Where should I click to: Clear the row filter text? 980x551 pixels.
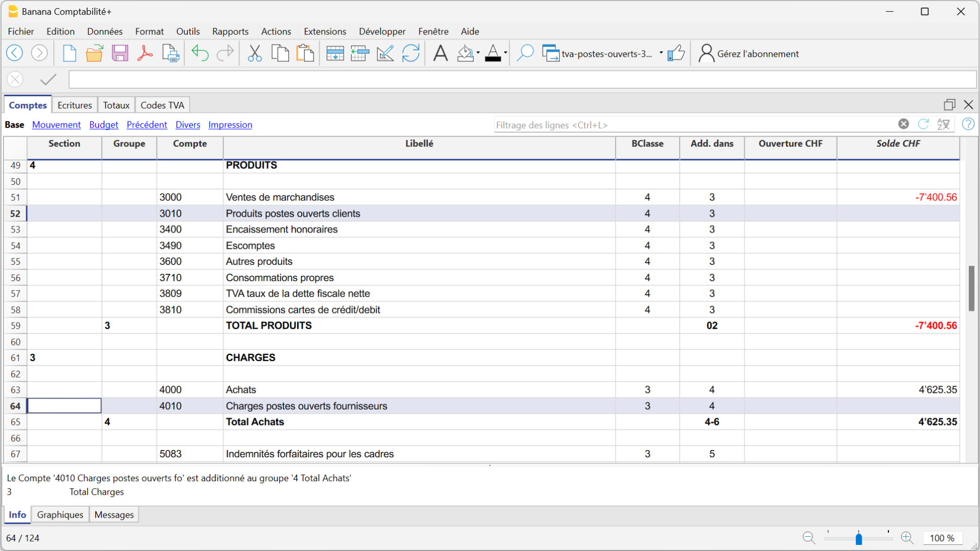pyautogui.click(x=904, y=124)
